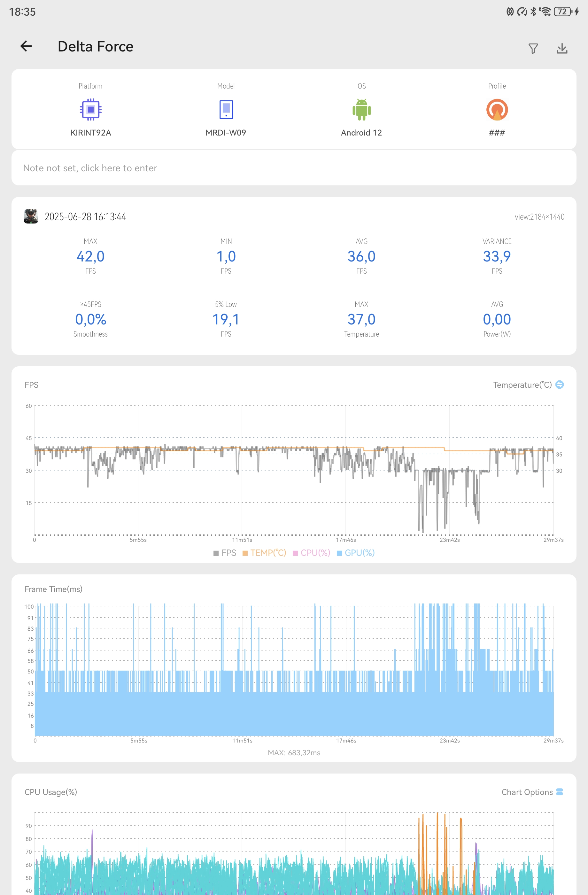Switch the Temperature(℃) axis selector
588x895 pixels.
pos(528,385)
